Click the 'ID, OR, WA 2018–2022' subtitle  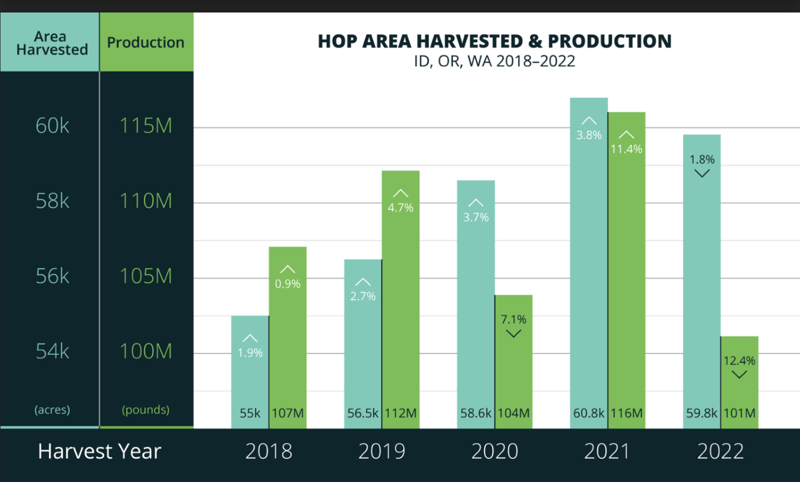(x=494, y=61)
